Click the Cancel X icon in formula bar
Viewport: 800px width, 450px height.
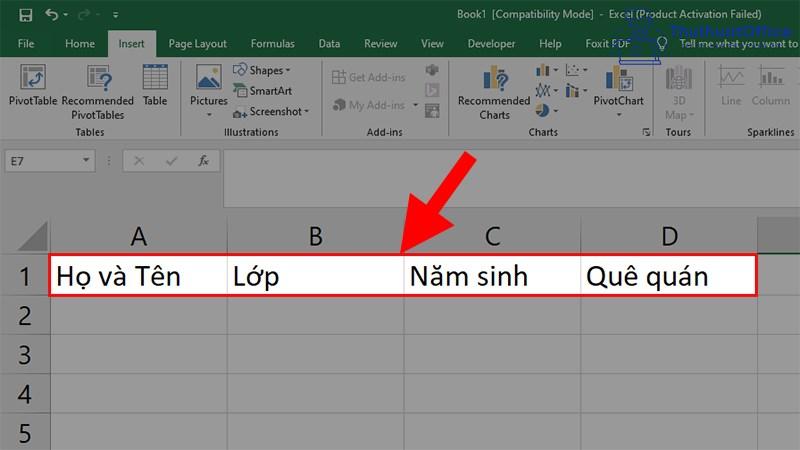[x=139, y=161]
